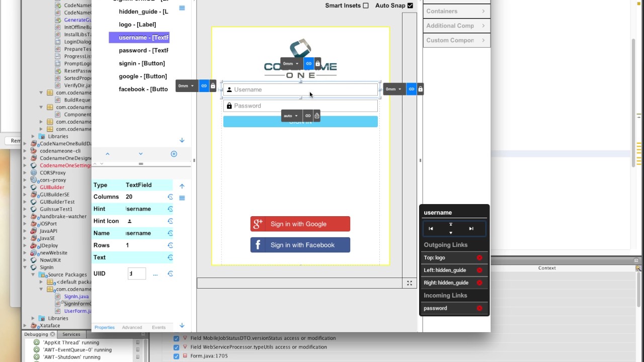Click the Sign in with Google button
Screen dimensions: 644x362
click(300, 224)
